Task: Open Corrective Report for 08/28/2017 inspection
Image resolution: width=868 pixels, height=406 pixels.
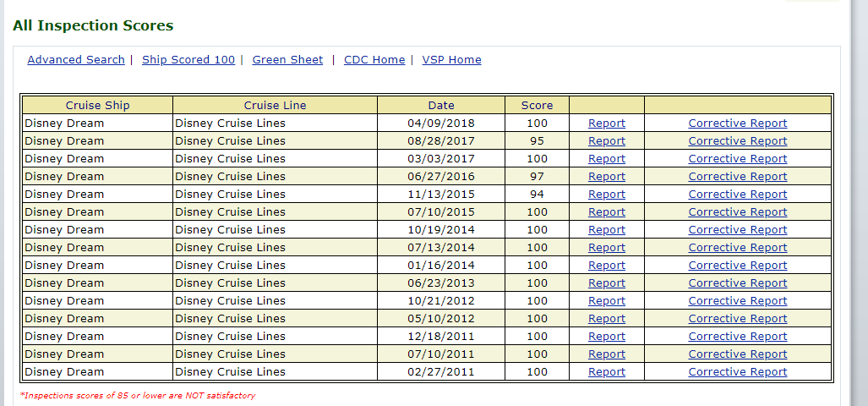Action: [737, 141]
